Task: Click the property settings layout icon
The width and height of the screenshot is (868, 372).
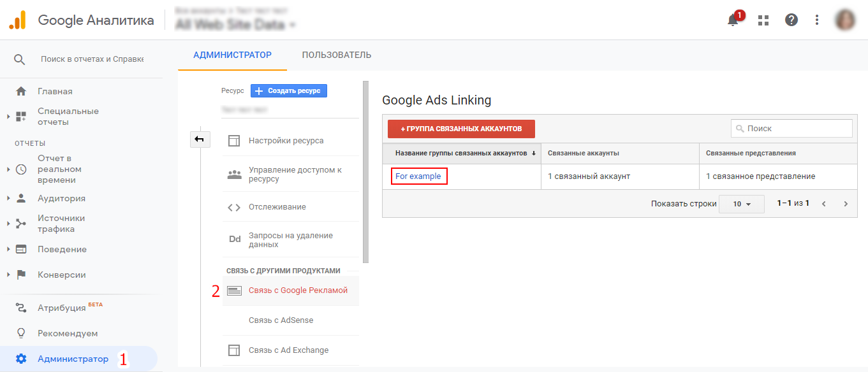Action: pyautogui.click(x=234, y=141)
